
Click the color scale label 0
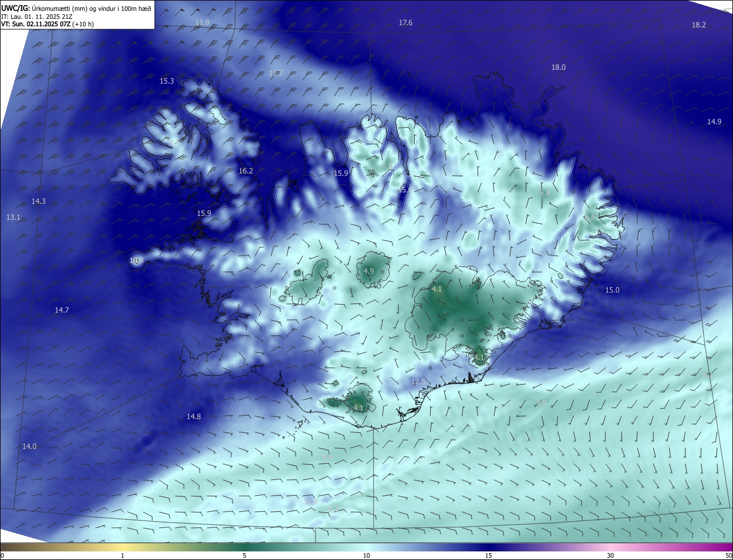pyautogui.click(x=2, y=555)
